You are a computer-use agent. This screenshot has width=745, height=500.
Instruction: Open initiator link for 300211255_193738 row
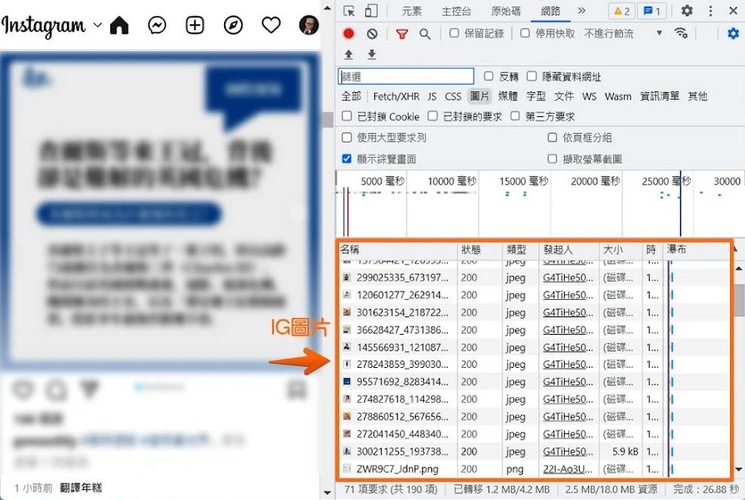tap(568, 452)
